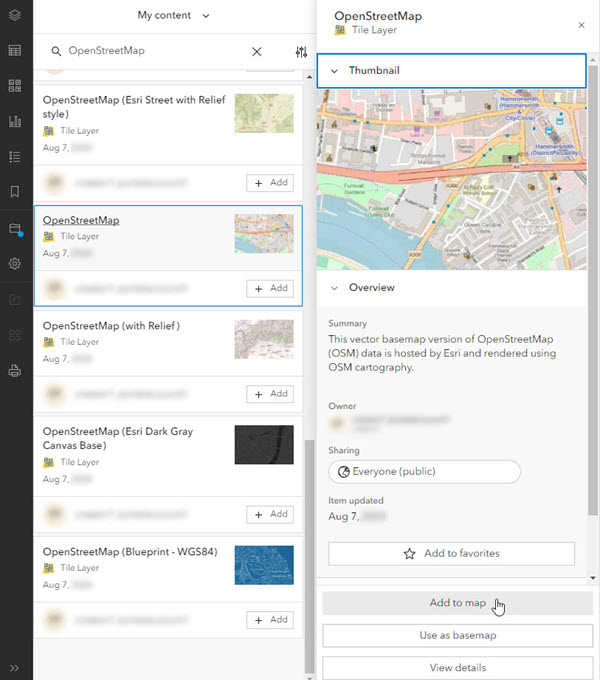Click the details panel scroll-down arrow
The image size is (600, 680).
(x=593, y=578)
